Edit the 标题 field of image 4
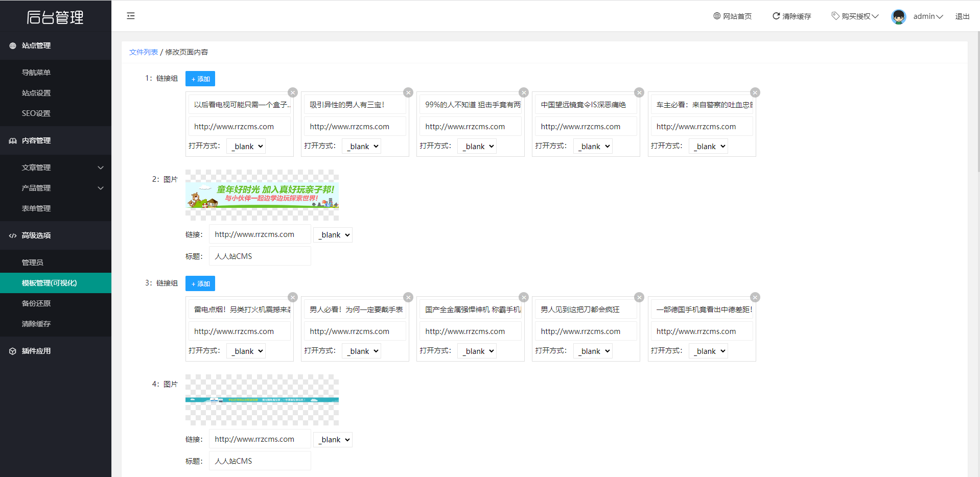 coord(260,461)
